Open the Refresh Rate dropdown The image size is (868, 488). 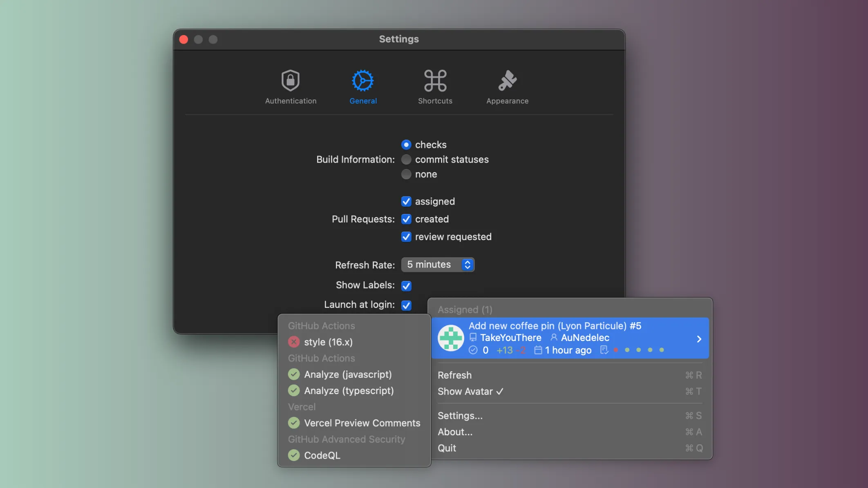[x=438, y=264]
